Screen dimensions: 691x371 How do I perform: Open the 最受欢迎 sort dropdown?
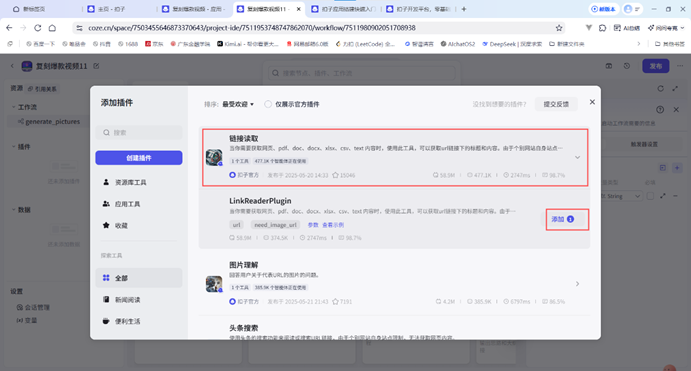click(x=238, y=104)
